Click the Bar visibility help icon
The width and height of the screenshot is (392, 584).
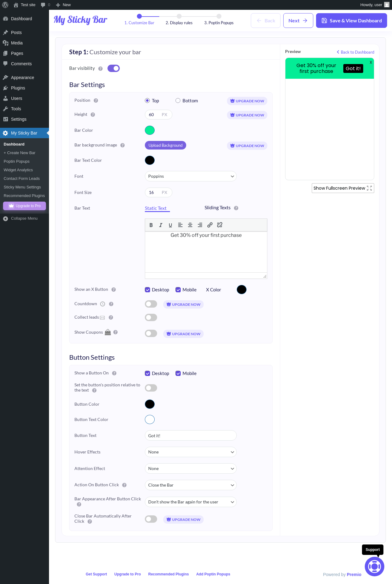click(100, 69)
